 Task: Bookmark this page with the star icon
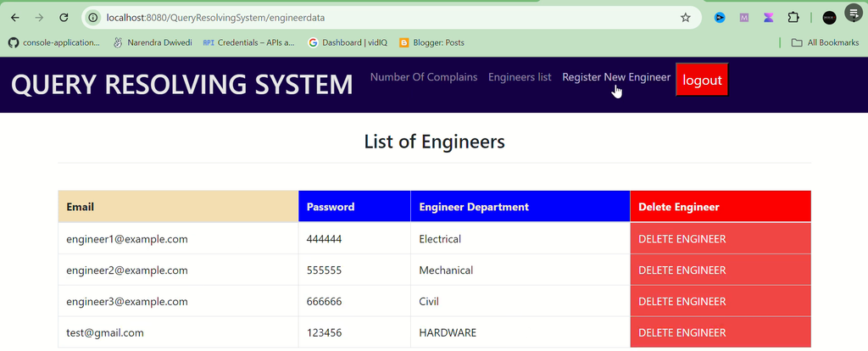[x=685, y=18]
